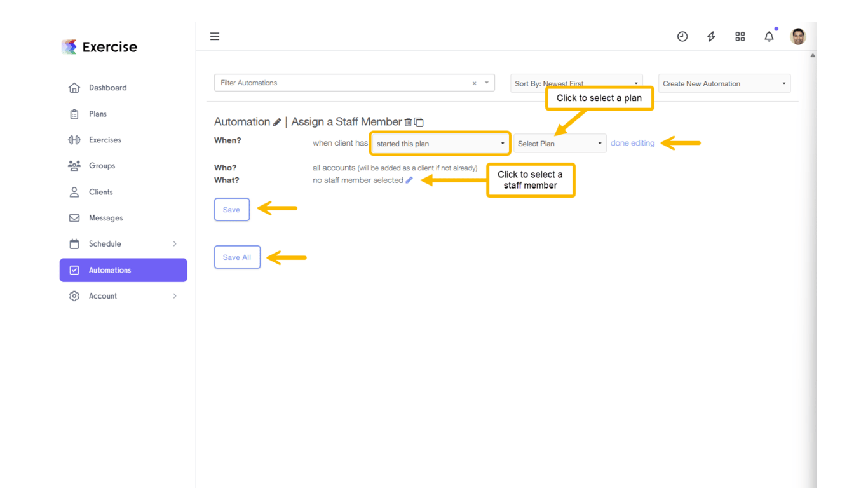868x488 pixels.
Task: Open the started this plan dropdown
Action: tap(439, 143)
